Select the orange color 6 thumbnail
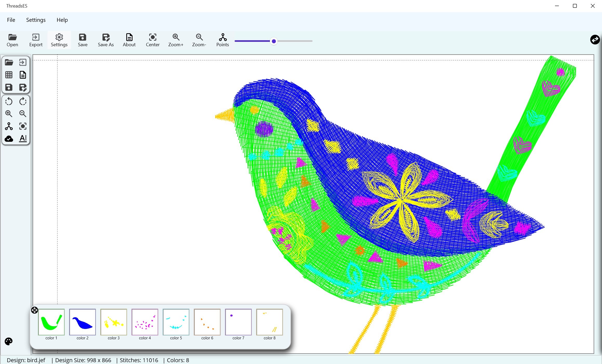602x364 pixels. 207,322
